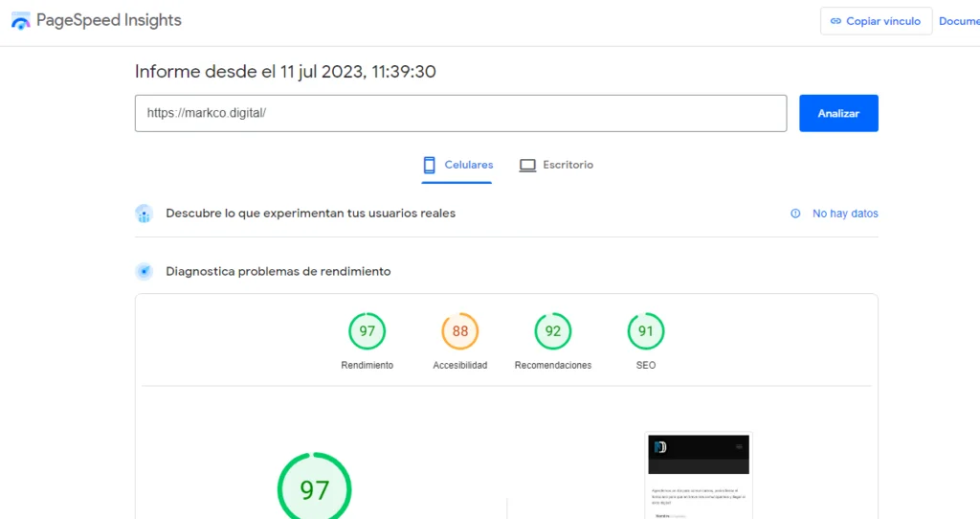Click the chain link icon in Copiar vínculo
The image size is (980, 519).
835,21
